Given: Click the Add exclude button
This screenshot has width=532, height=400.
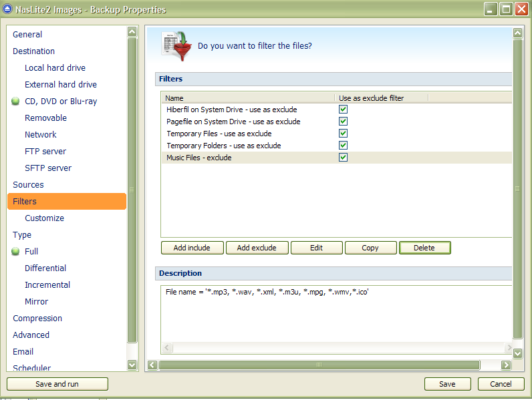Looking at the screenshot, I should [x=257, y=248].
